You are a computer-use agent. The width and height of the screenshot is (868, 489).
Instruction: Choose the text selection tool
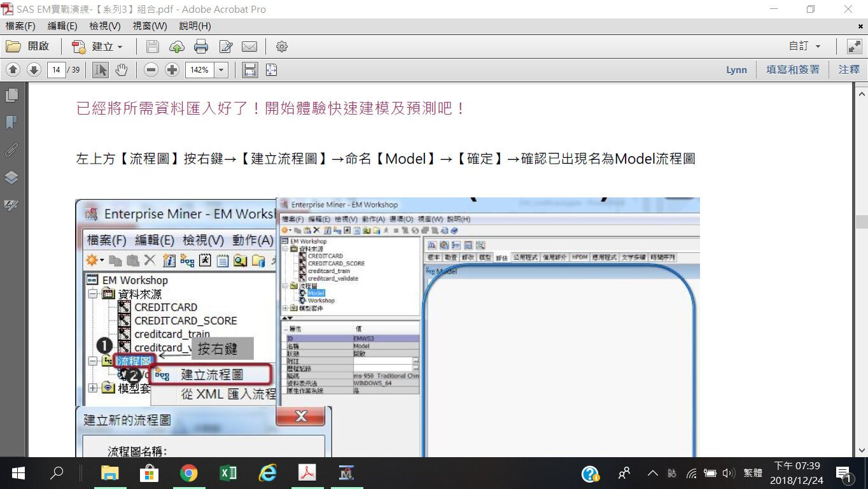(101, 70)
